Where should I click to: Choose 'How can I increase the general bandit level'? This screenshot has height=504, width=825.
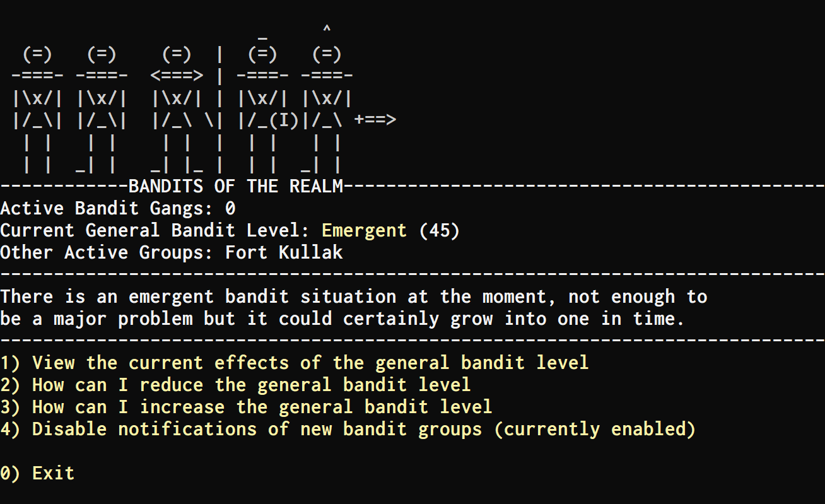coord(246,407)
